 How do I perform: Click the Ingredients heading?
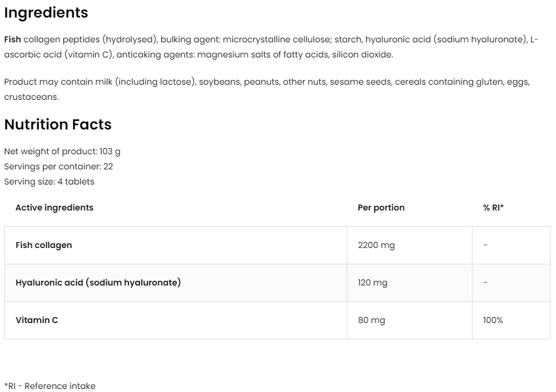46,13
